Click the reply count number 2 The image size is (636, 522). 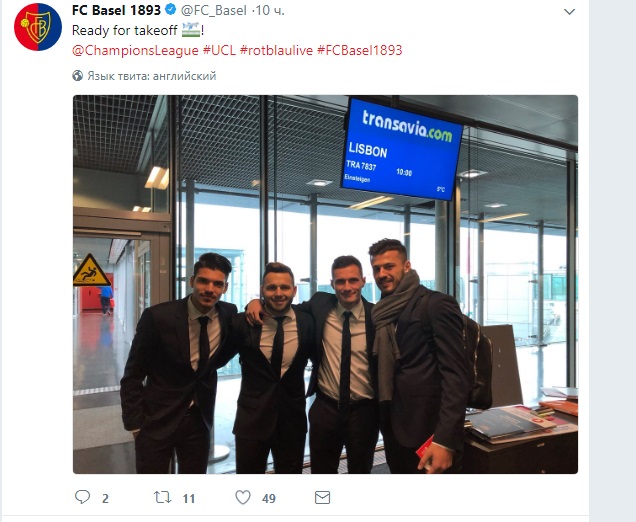pos(105,498)
